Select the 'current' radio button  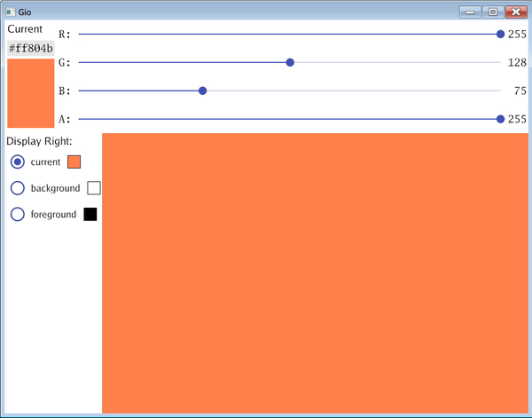coord(17,162)
